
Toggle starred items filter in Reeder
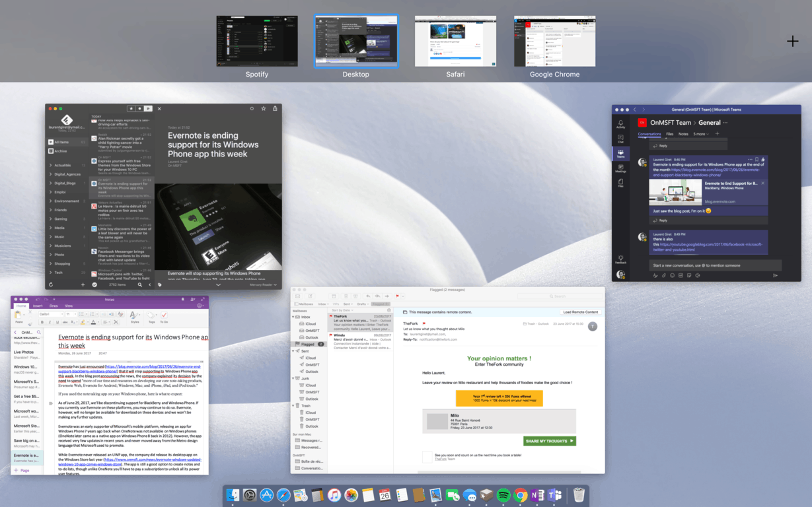click(x=131, y=108)
